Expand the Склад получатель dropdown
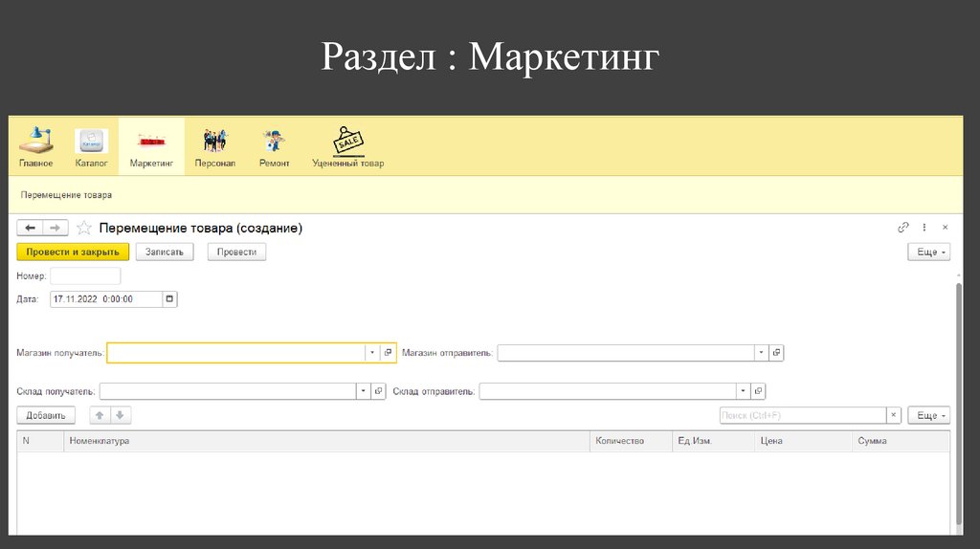This screenshot has height=549, width=980. tap(363, 391)
